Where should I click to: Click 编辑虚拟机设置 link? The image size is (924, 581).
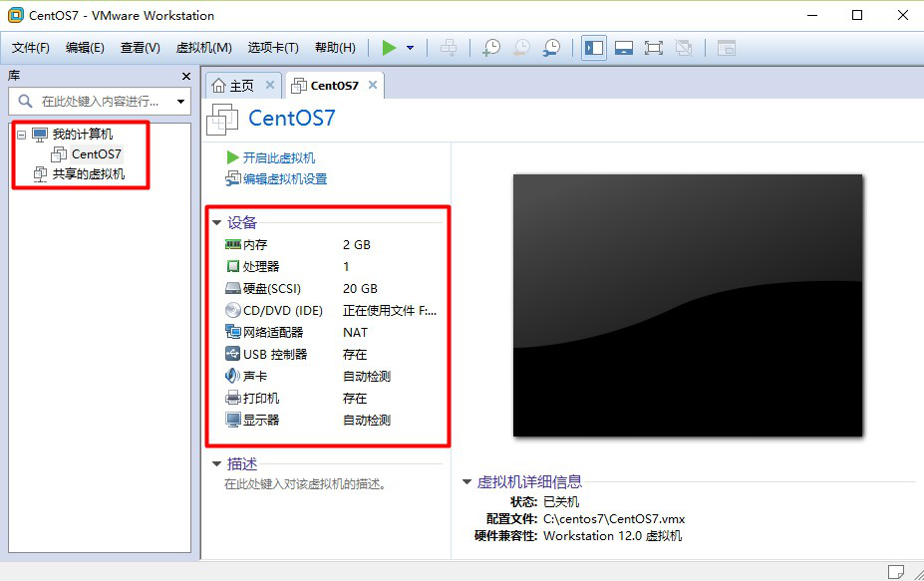pyautogui.click(x=284, y=179)
